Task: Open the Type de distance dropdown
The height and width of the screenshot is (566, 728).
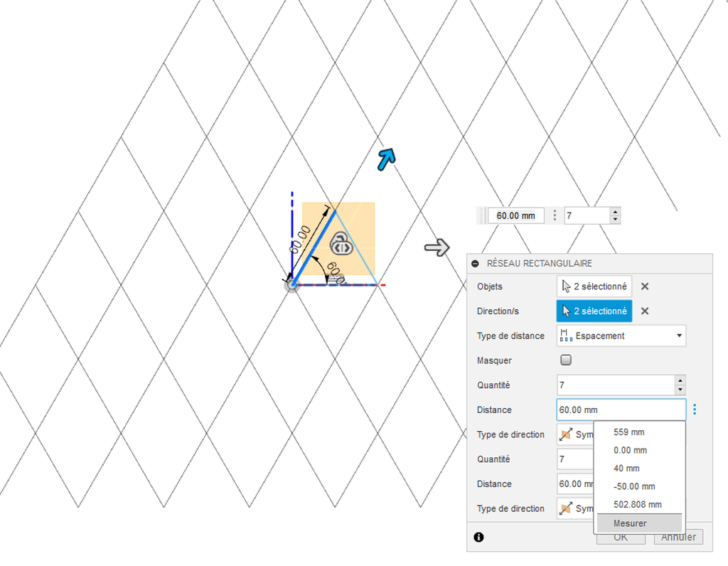Action: point(621,336)
